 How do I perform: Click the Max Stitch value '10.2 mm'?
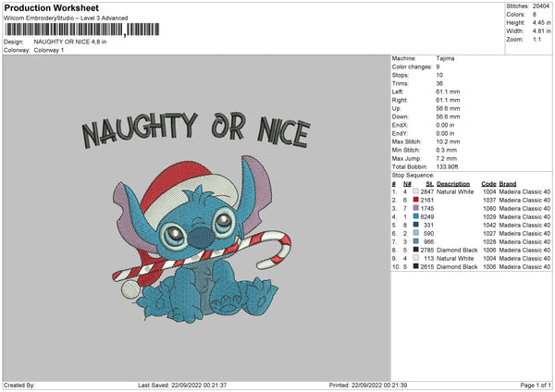click(448, 141)
